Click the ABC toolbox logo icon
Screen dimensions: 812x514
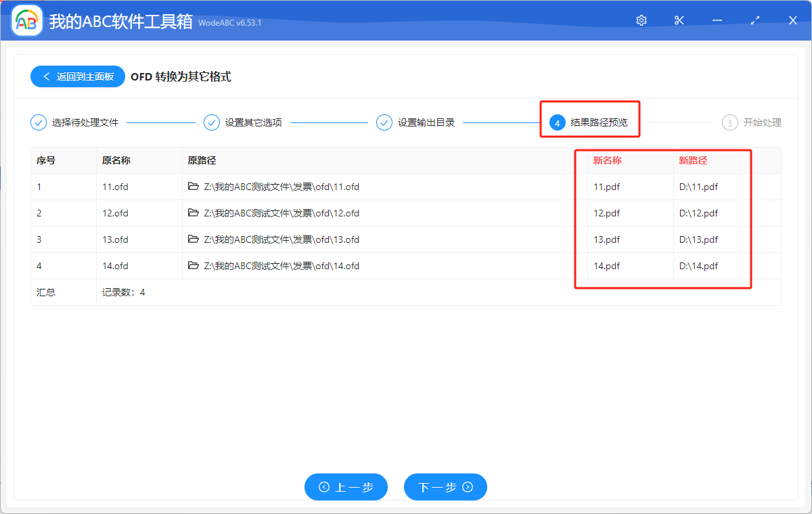tap(26, 20)
